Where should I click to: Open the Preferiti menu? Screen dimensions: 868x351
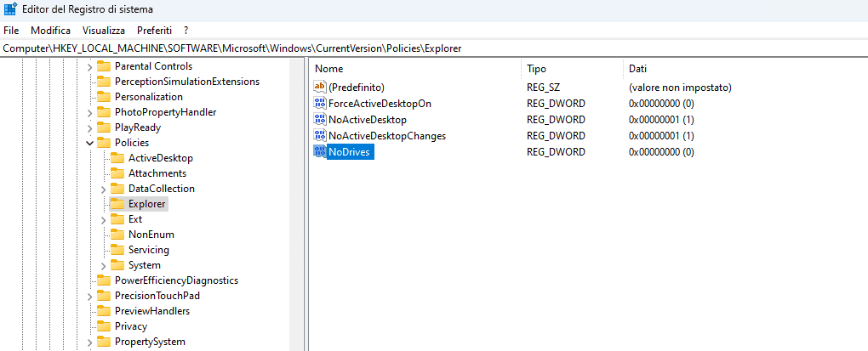(154, 30)
